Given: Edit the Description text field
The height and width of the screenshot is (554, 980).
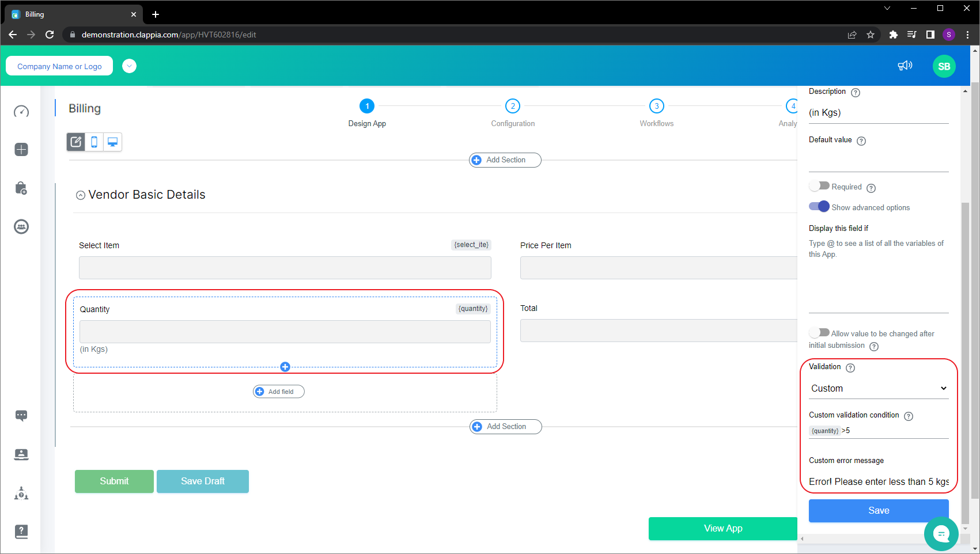Looking at the screenshot, I should [879, 113].
